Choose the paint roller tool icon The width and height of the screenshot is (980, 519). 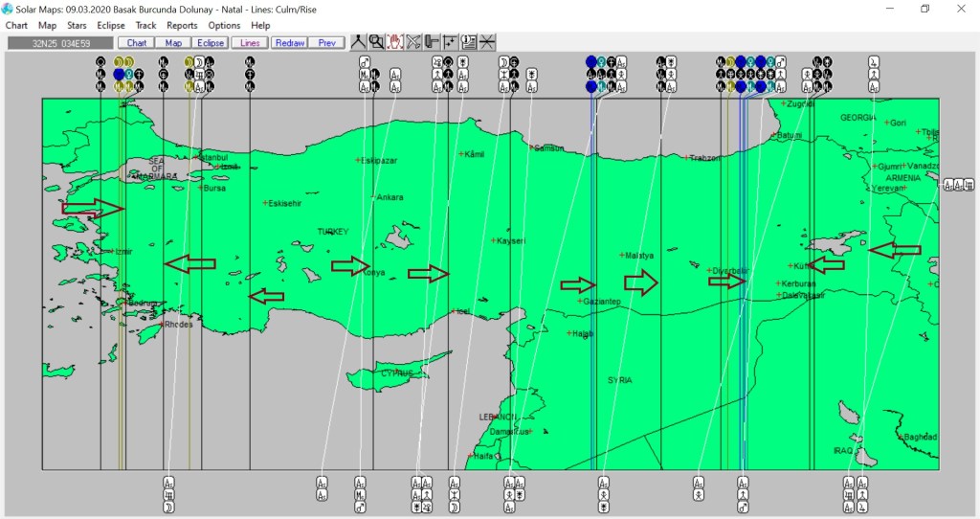pos(432,42)
